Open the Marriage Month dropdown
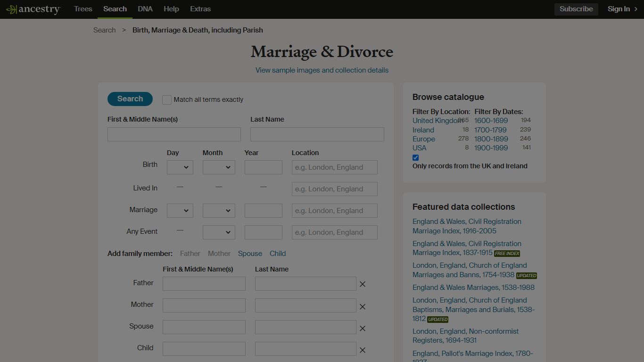Screen dimensions: 644x362 click(219, 211)
